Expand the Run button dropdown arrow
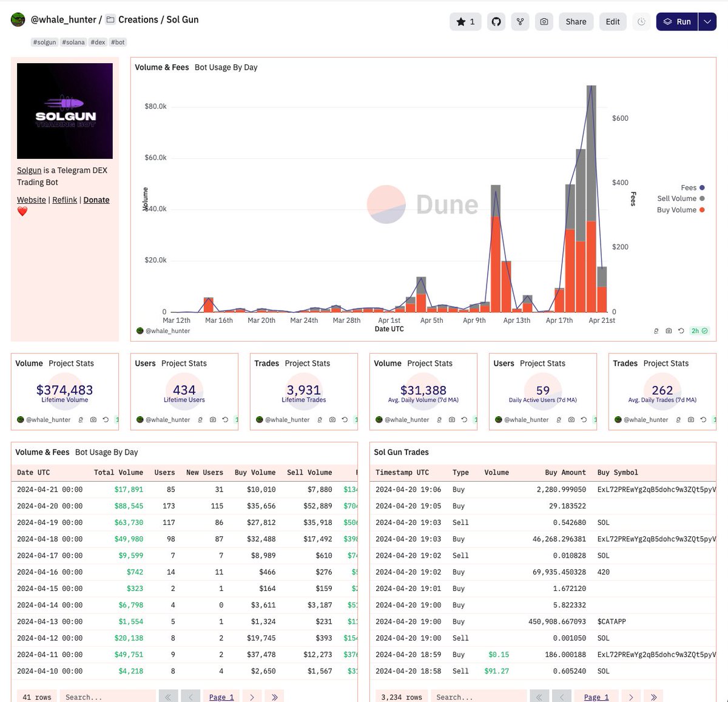Viewport: 728px width, 702px height. (707, 21)
